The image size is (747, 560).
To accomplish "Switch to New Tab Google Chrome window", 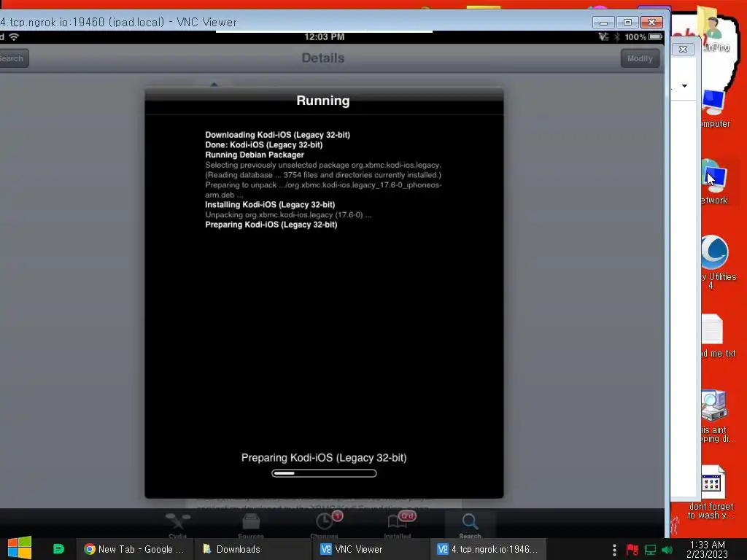I will pos(135,549).
